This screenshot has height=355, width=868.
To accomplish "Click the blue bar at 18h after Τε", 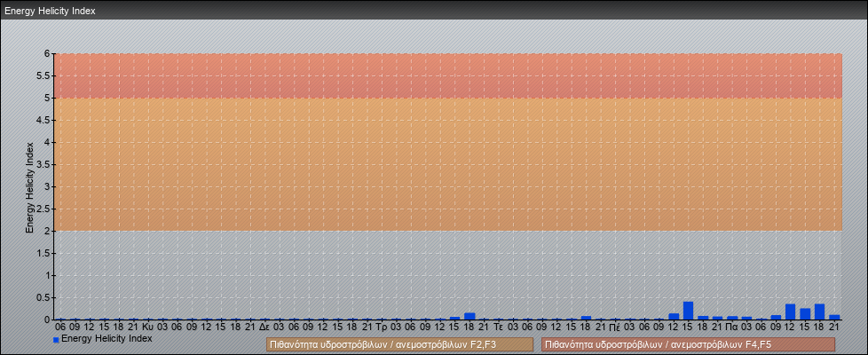I will (x=587, y=318).
